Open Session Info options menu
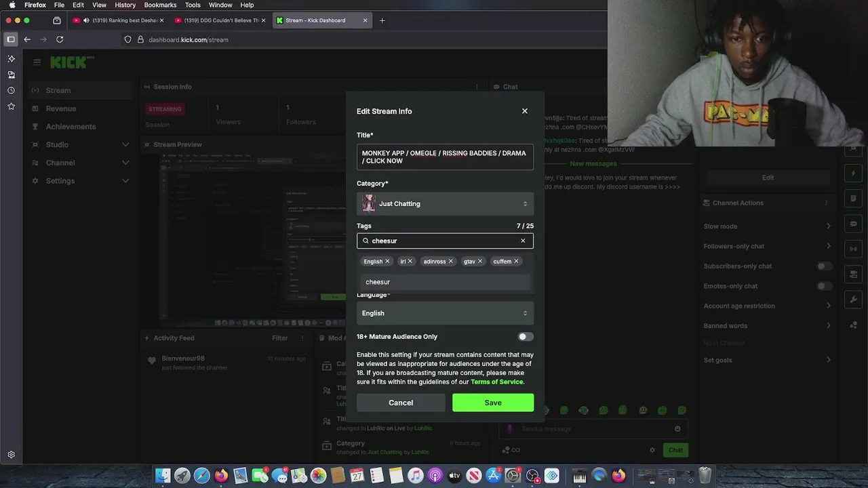This screenshot has width=868, height=488. 477,87
